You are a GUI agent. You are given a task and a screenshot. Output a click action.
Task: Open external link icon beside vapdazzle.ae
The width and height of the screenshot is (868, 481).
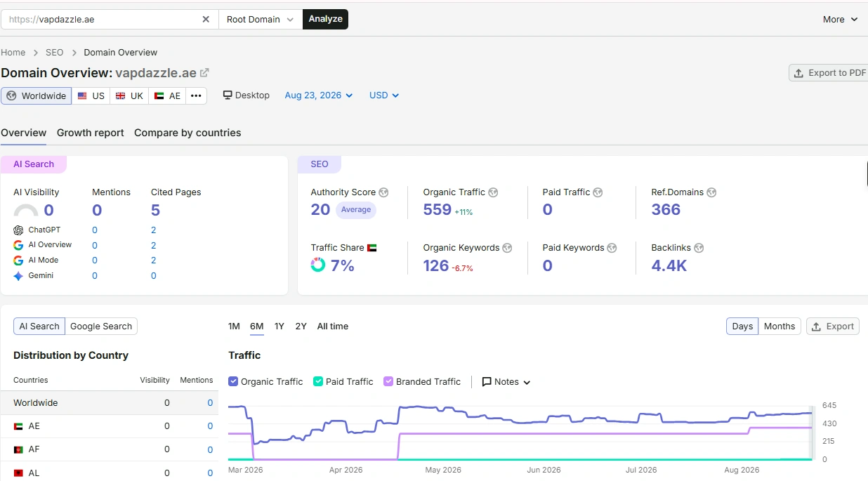(204, 73)
